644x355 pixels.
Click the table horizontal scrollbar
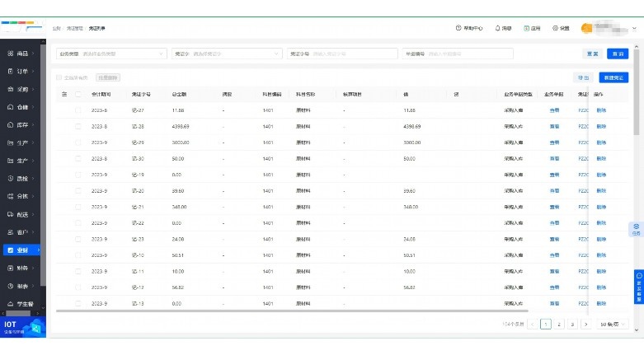point(292,311)
